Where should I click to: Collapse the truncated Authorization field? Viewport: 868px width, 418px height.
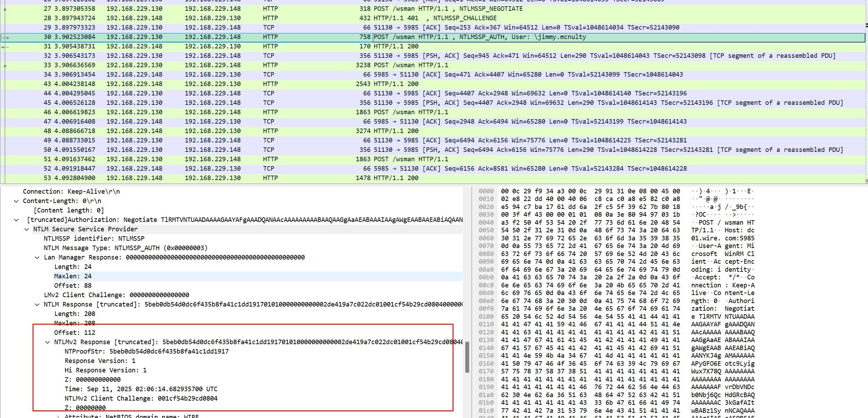[16, 220]
